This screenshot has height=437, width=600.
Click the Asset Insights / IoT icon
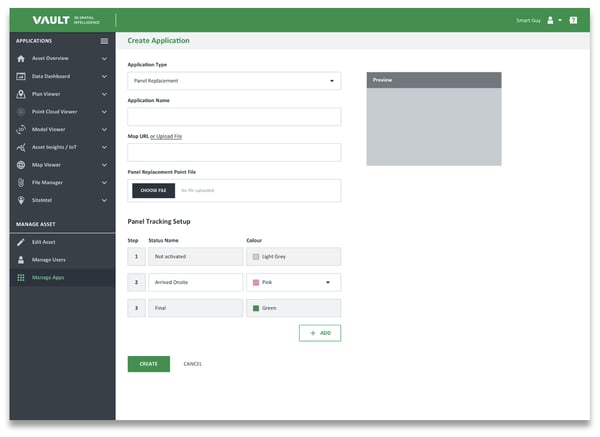[x=21, y=147]
